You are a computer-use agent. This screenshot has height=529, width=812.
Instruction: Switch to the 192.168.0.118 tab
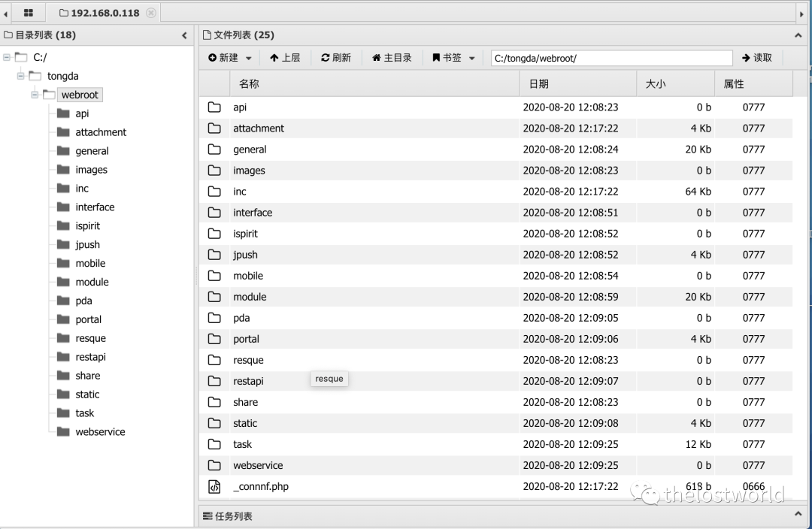pos(99,13)
